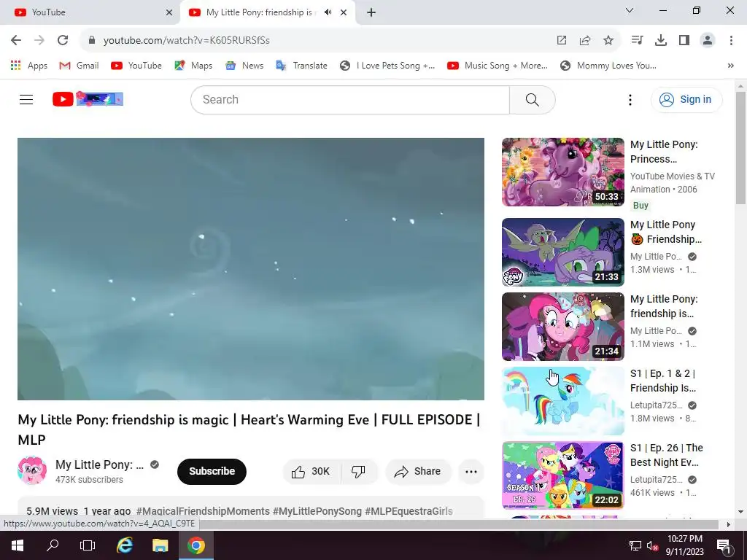Click the magnifier search button on YouTube
747x560 pixels.
(x=532, y=99)
